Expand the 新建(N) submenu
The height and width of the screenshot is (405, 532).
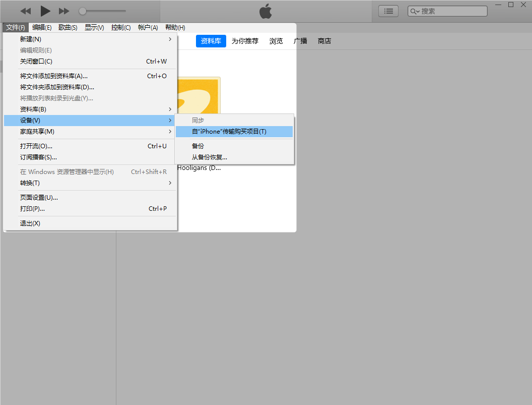click(x=90, y=39)
